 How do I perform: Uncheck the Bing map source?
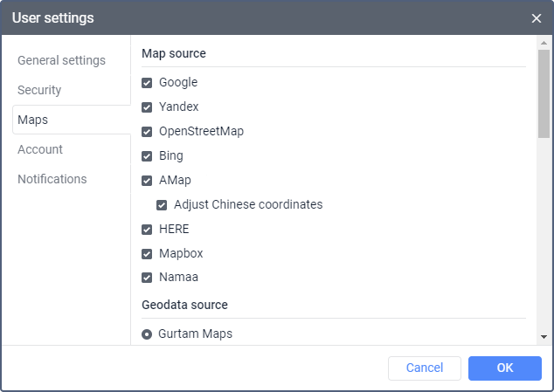pos(147,156)
